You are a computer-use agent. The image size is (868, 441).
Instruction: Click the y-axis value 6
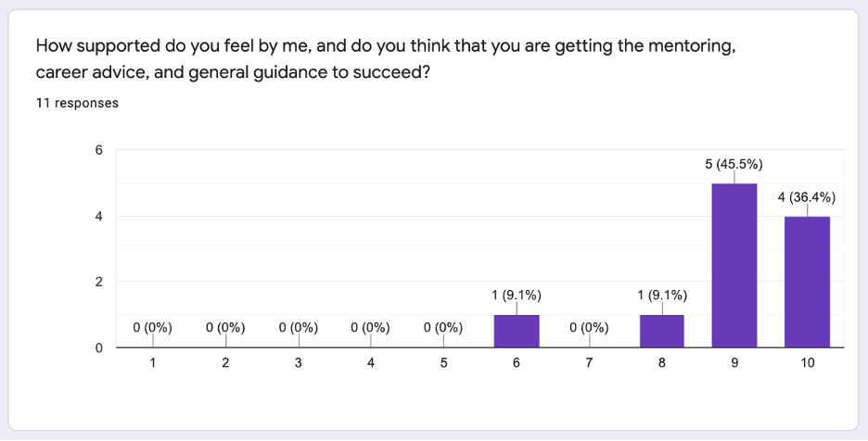coord(97,150)
